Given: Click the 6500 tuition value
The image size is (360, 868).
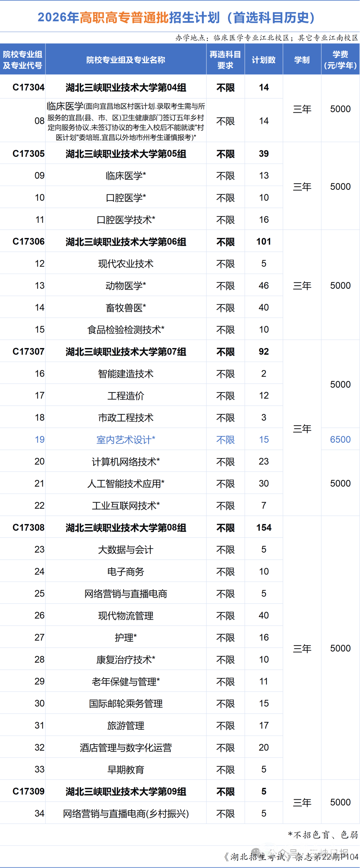Looking at the screenshot, I should coord(340,440).
